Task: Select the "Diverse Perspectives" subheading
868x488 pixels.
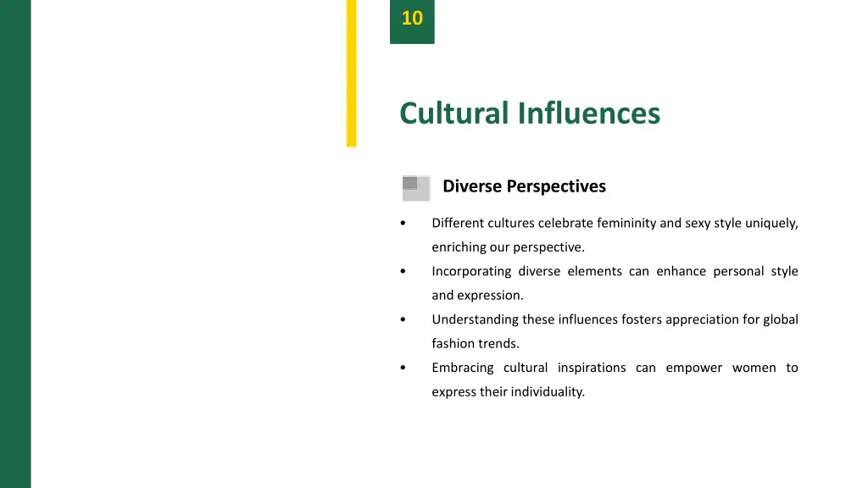Action: [x=524, y=186]
